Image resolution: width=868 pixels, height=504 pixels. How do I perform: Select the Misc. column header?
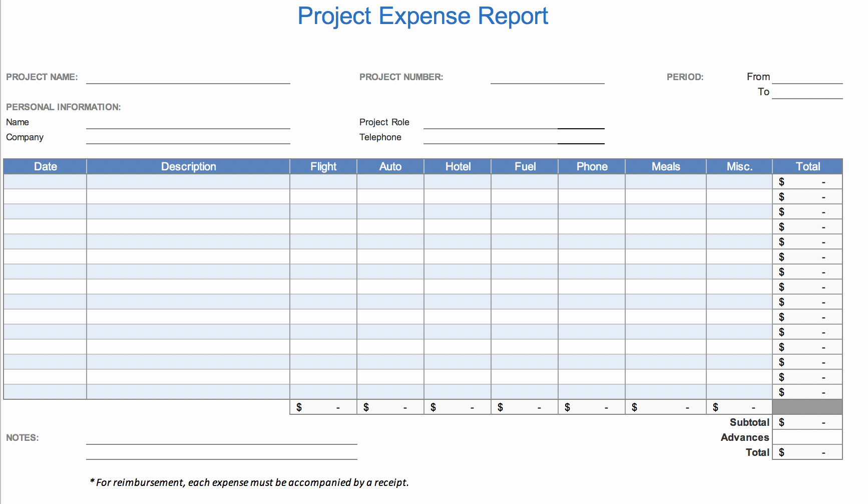[739, 166]
